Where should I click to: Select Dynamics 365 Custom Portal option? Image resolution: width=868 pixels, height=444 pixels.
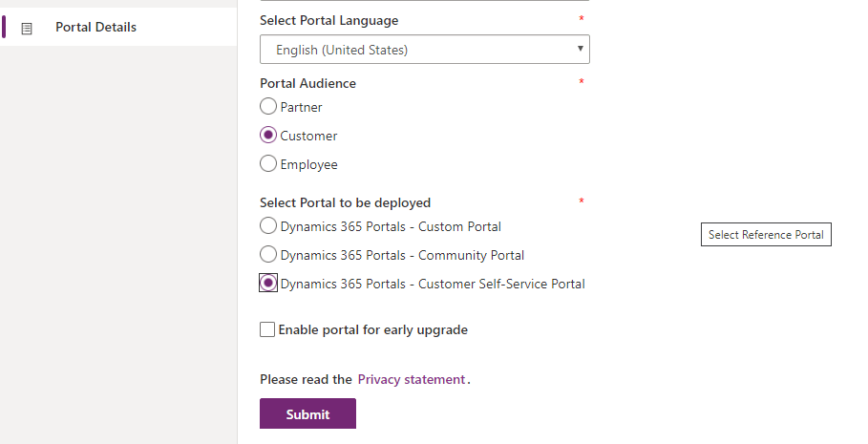point(268,226)
